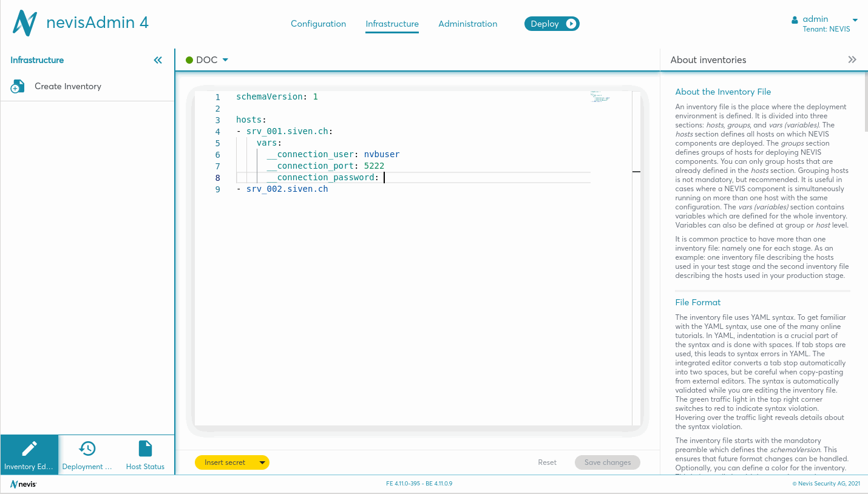
Task: Open the Inventory Editor pencil icon
Action: 29,449
